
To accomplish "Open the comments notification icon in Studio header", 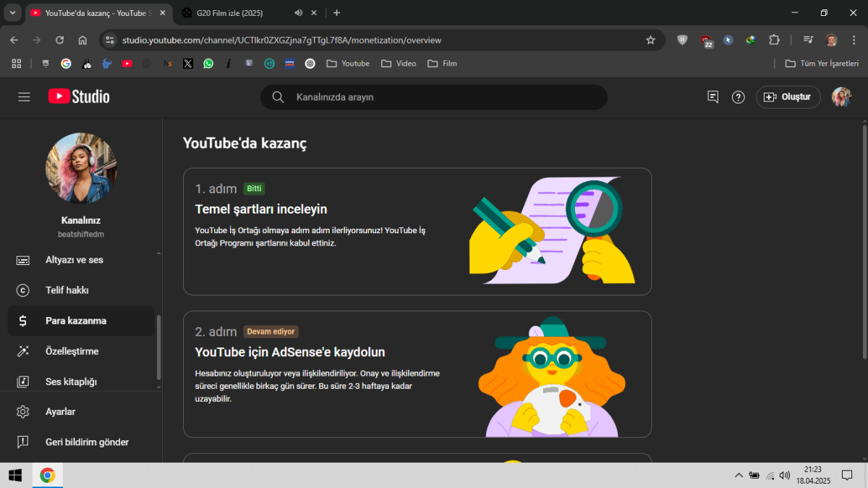I will coord(712,97).
